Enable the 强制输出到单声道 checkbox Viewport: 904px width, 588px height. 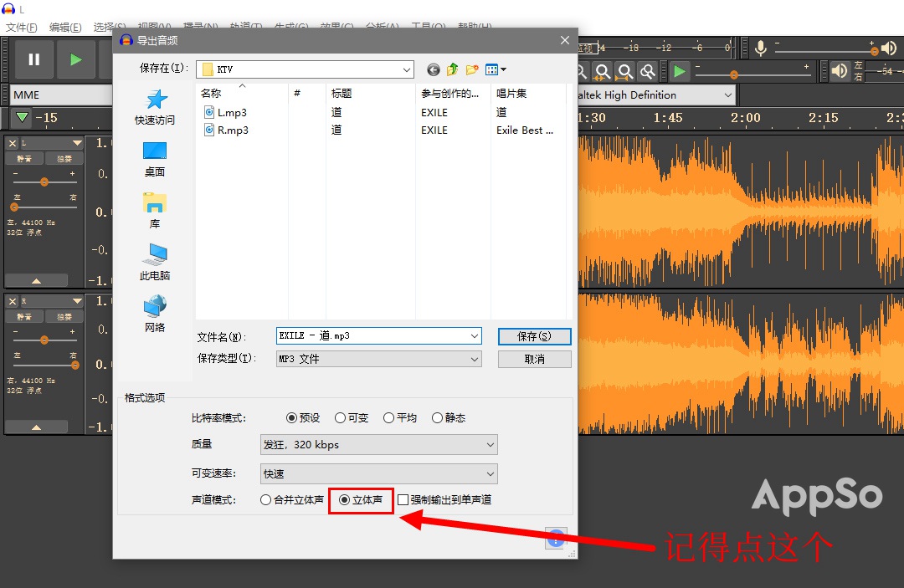[x=403, y=499]
